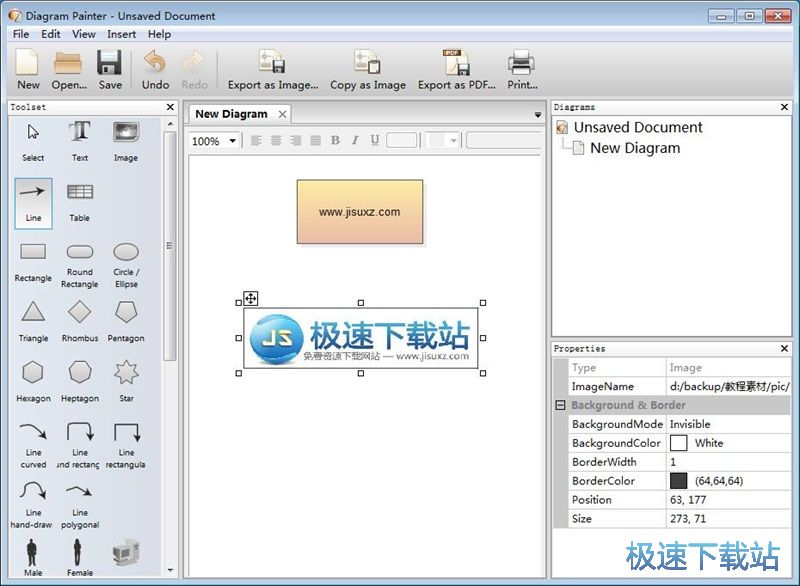This screenshot has height=586, width=800.
Task: Select the Triangle shape
Action: [33, 322]
